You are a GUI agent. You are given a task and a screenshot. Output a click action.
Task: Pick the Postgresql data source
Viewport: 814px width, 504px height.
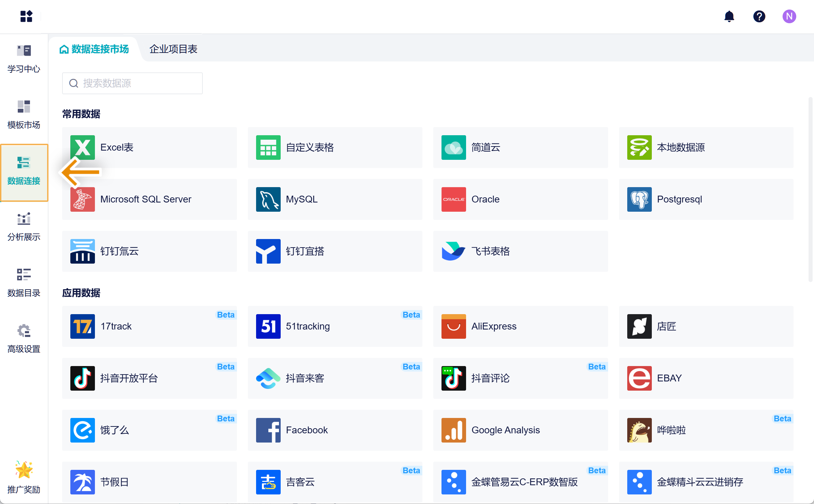tap(706, 199)
